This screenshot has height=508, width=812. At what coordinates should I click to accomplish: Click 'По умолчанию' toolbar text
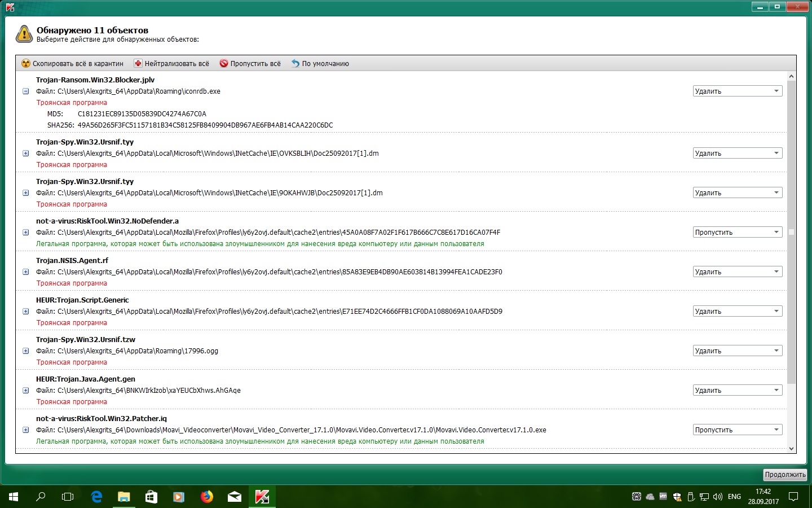point(325,64)
